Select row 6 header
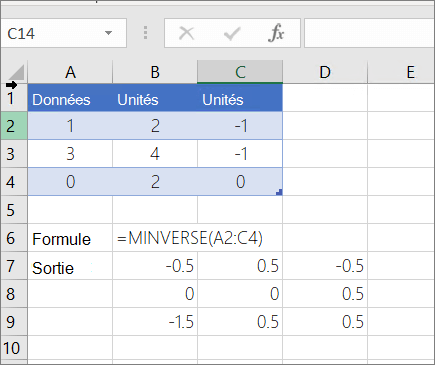Image resolution: width=435 pixels, height=365 pixels. click(14, 238)
